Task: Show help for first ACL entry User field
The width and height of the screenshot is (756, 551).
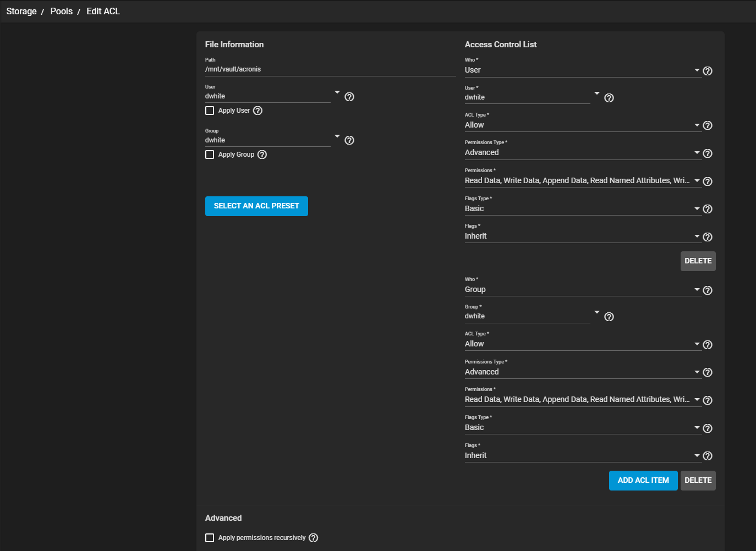Action: (x=609, y=98)
